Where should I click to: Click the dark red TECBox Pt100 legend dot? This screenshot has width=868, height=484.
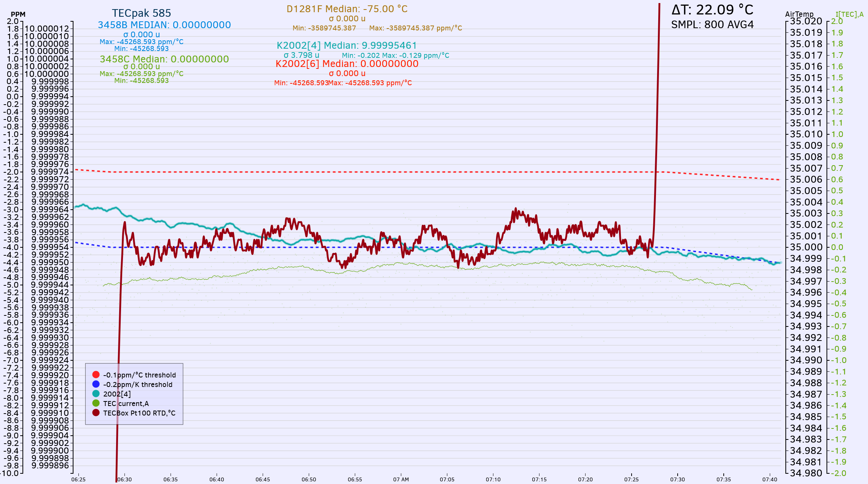(96, 413)
